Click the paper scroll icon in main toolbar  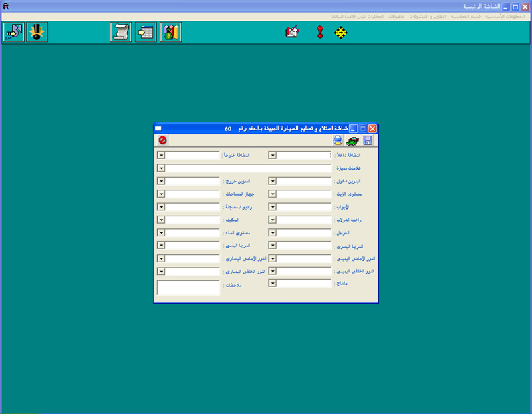pyautogui.click(x=121, y=32)
